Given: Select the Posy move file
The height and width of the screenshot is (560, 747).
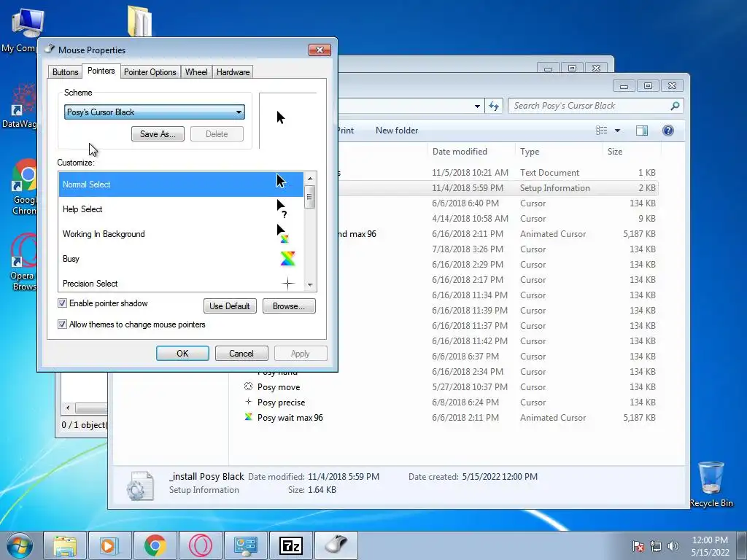Looking at the screenshot, I should [x=279, y=386].
